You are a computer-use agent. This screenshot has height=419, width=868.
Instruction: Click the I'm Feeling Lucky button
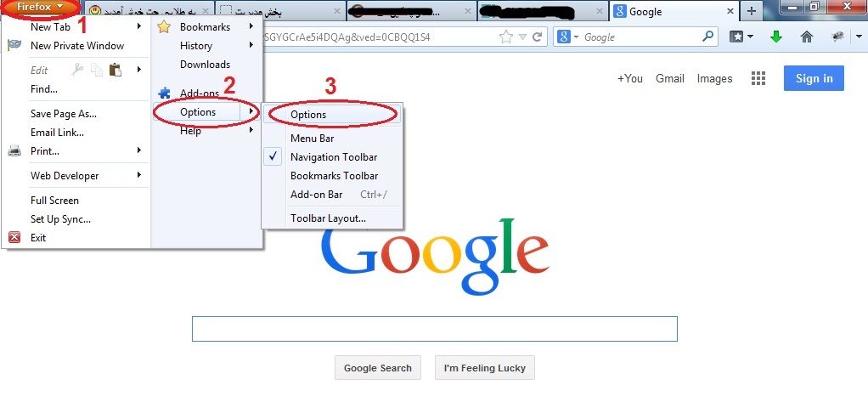click(x=484, y=368)
